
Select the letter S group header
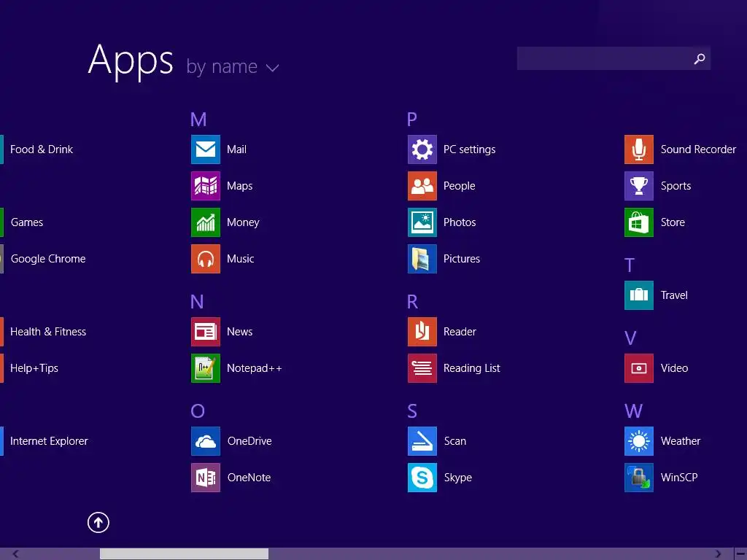pyautogui.click(x=412, y=411)
